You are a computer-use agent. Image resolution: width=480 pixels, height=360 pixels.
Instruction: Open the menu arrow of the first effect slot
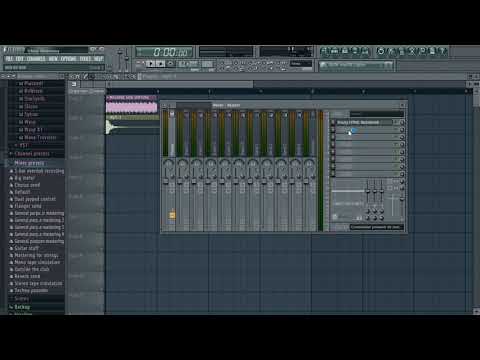click(x=396, y=122)
